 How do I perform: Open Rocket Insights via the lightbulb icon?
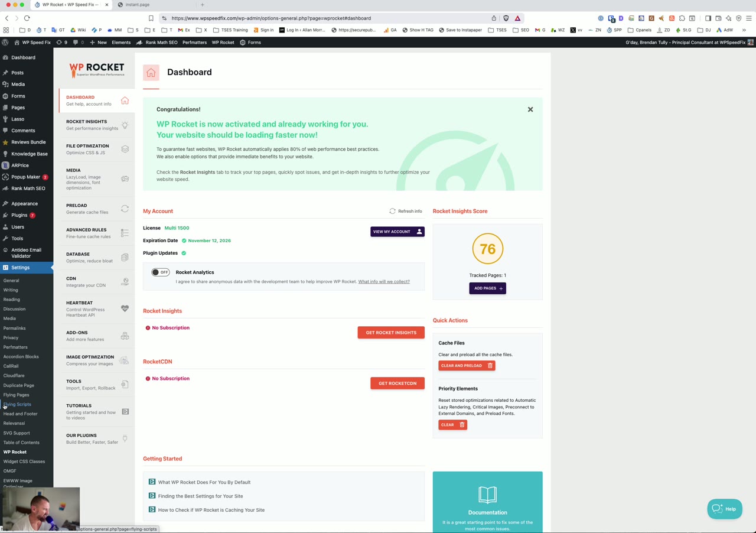click(x=125, y=125)
